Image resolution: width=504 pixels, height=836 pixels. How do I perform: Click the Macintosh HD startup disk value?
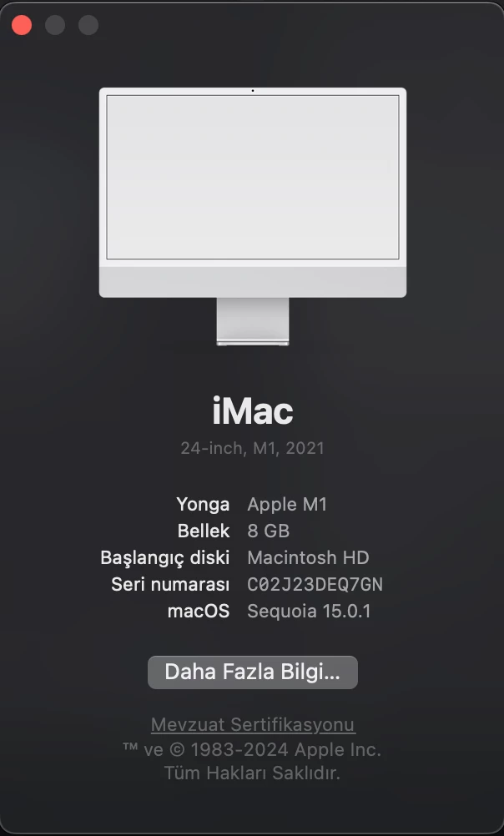(308, 557)
